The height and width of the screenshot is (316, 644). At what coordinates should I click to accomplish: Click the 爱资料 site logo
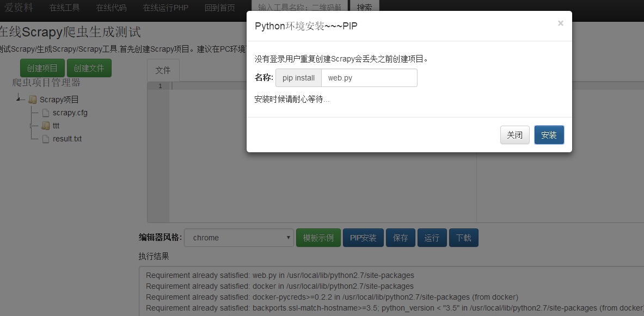tap(19, 8)
